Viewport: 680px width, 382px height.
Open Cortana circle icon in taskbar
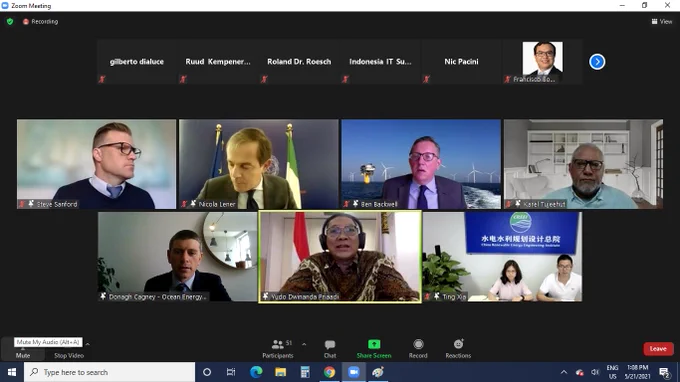point(207,372)
